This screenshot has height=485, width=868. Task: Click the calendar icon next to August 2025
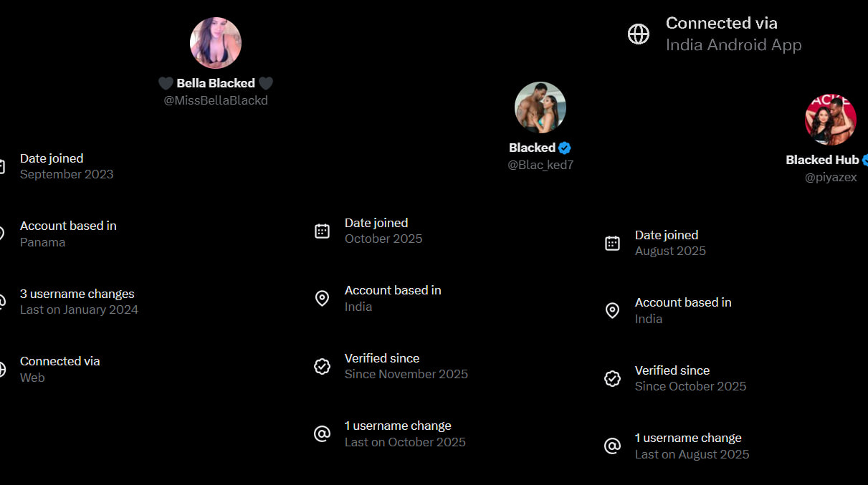(x=612, y=243)
